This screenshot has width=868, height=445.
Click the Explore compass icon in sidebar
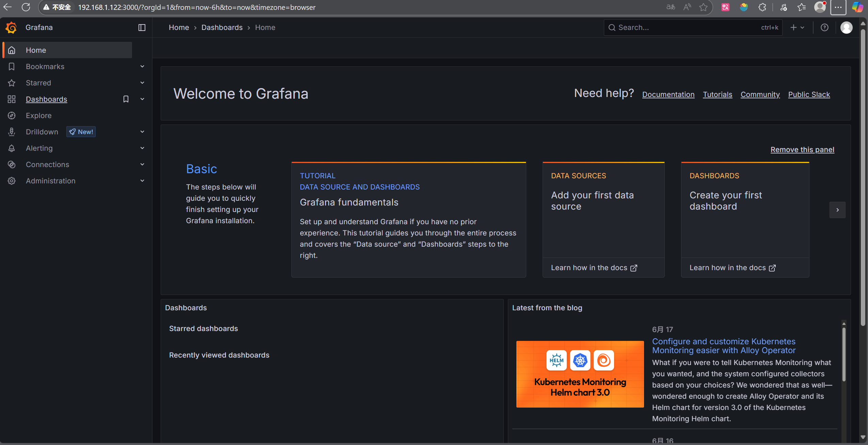click(12, 116)
